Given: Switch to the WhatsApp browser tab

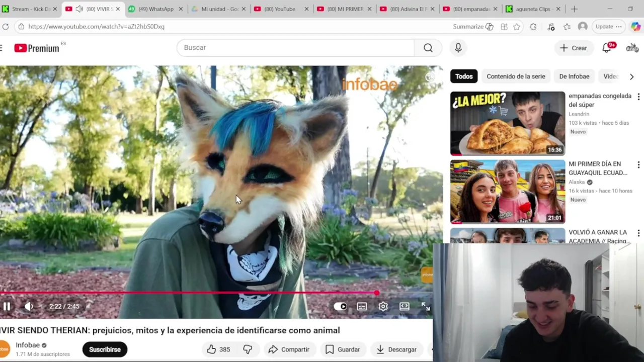Looking at the screenshot, I should point(155,9).
